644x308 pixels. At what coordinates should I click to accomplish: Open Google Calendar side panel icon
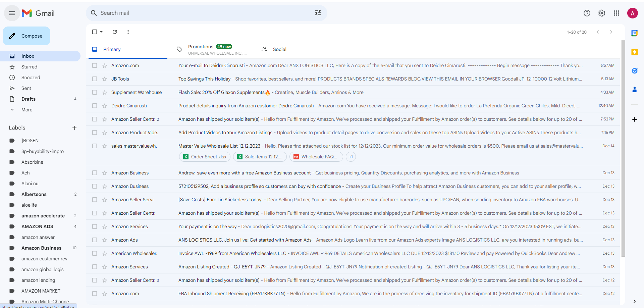[x=635, y=33]
